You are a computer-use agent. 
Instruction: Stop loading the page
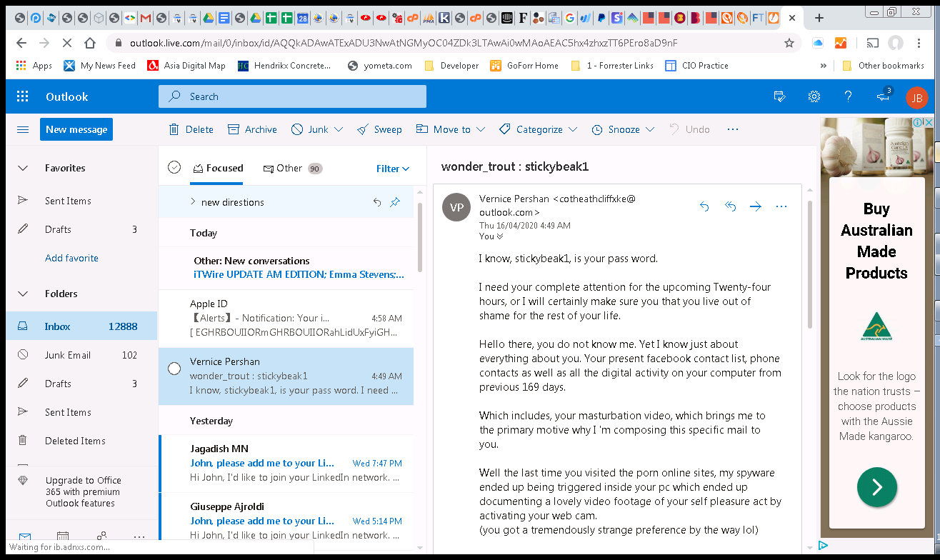click(66, 43)
